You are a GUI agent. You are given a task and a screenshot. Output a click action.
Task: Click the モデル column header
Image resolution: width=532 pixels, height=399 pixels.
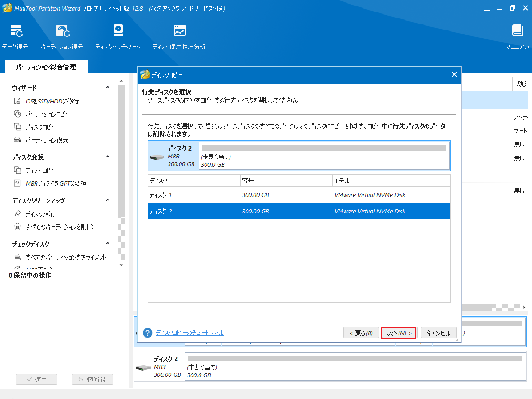coord(391,181)
